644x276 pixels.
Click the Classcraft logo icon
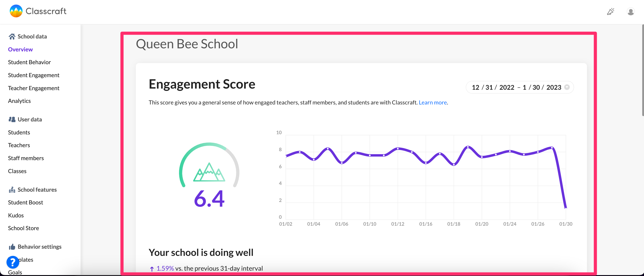(x=16, y=11)
